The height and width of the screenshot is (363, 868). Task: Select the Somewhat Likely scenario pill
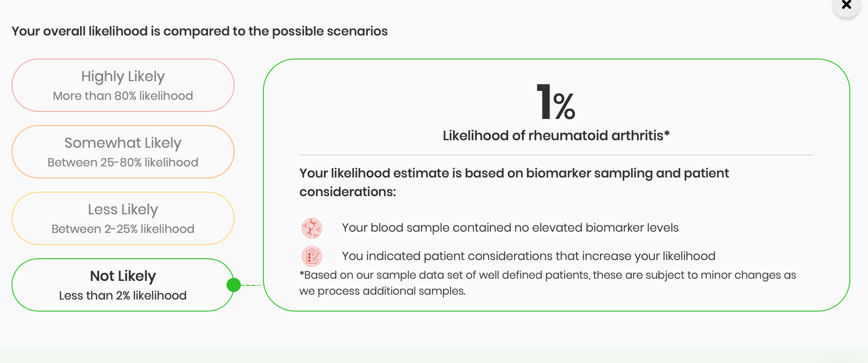[123, 152]
